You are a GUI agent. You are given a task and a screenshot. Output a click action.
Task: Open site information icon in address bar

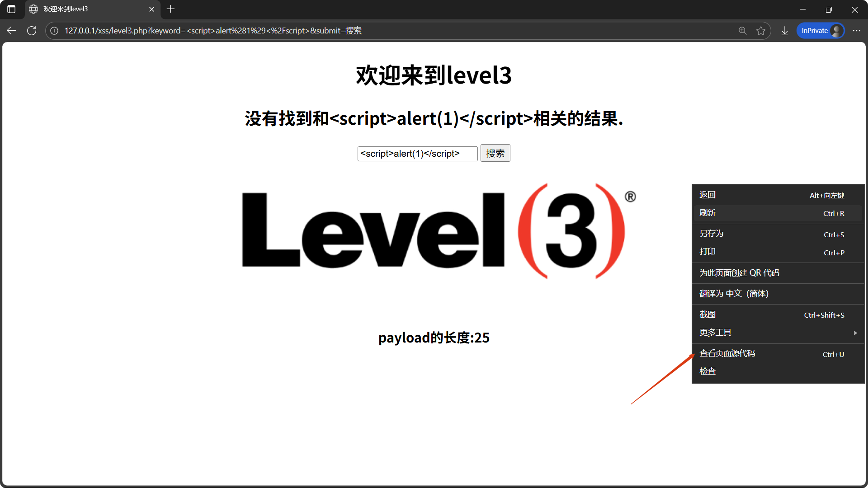coord(54,31)
